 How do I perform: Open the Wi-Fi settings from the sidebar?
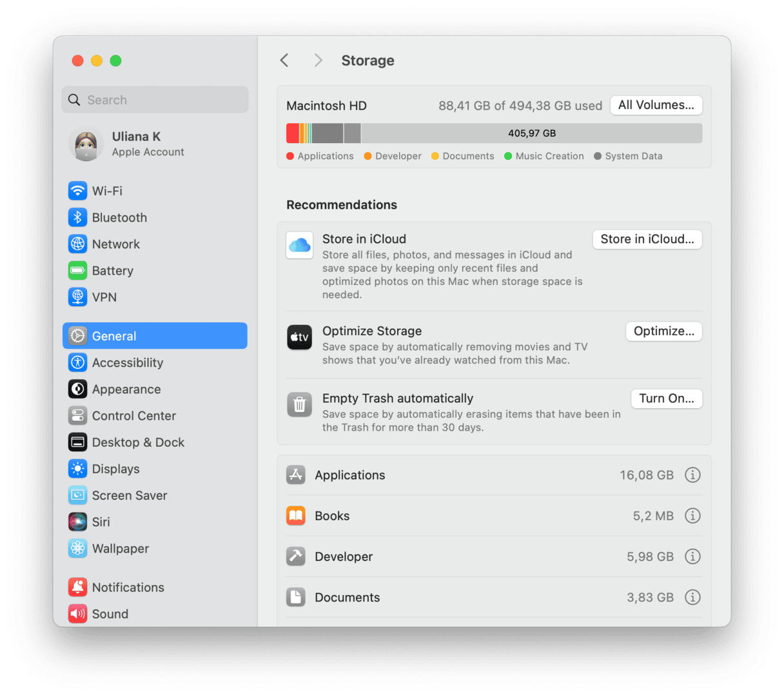click(77, 191)
